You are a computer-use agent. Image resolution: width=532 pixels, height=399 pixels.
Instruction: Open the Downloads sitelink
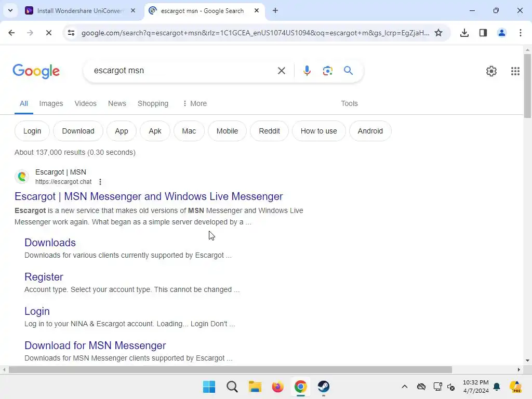pyautogui.click(x=50, y=243)
